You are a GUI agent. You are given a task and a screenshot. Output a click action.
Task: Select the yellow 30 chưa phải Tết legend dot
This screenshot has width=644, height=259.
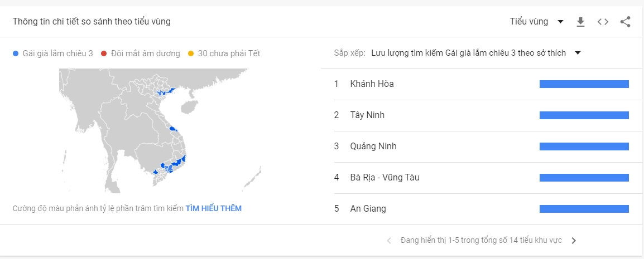click(x=190, y=53)
